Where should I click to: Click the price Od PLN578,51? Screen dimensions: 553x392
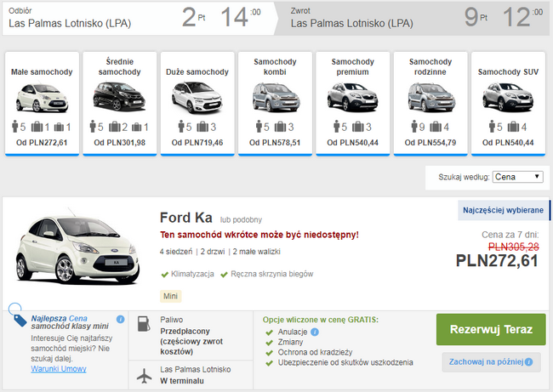(x=275, y=143)
